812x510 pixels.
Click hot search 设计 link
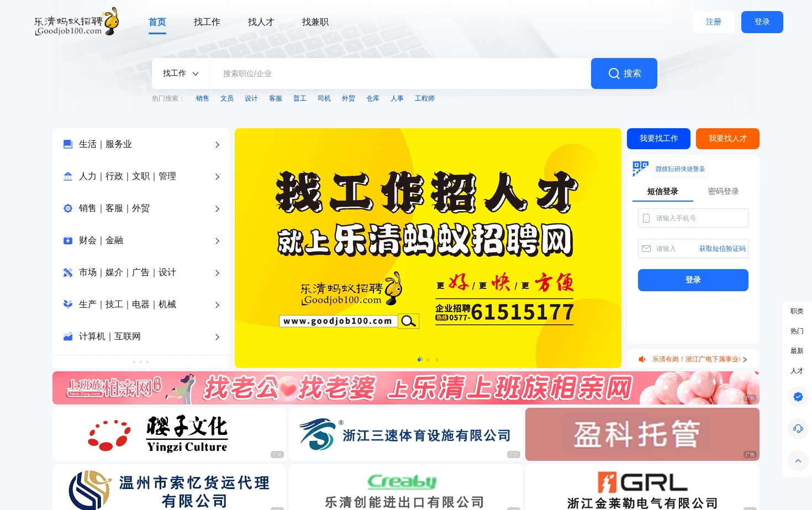[251, 98]
